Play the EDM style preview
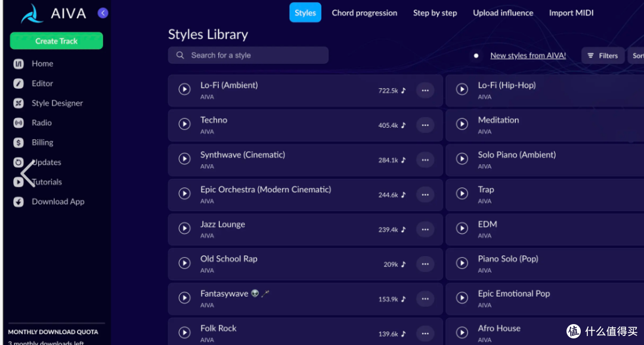The image size is (644, 345). [x=462, y=228]
